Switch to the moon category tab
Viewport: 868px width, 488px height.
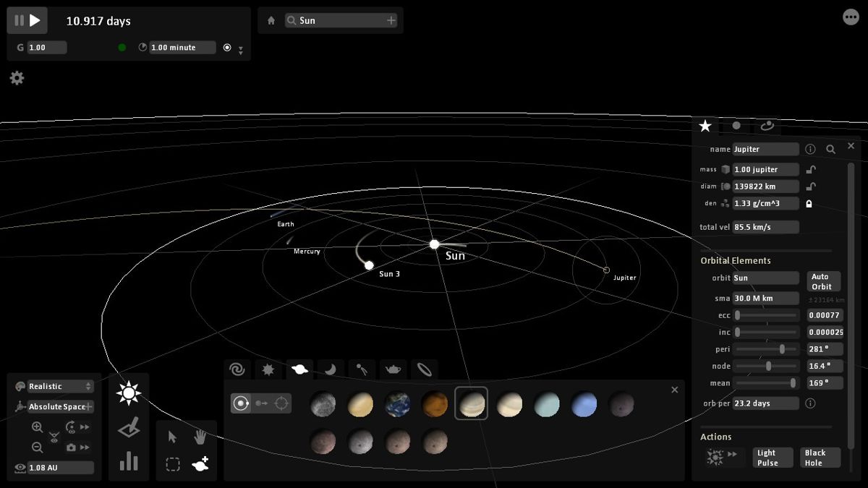pos(330,369)
